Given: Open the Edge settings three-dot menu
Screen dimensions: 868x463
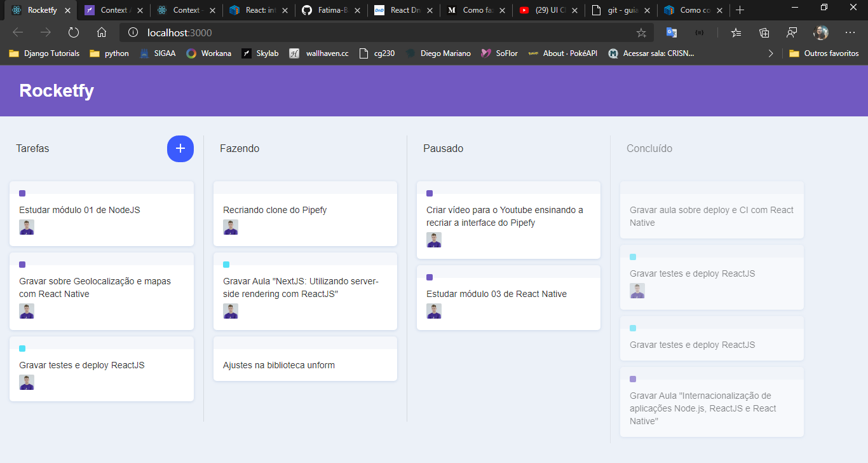Looking at the screenshot, I should click(850, 32).
